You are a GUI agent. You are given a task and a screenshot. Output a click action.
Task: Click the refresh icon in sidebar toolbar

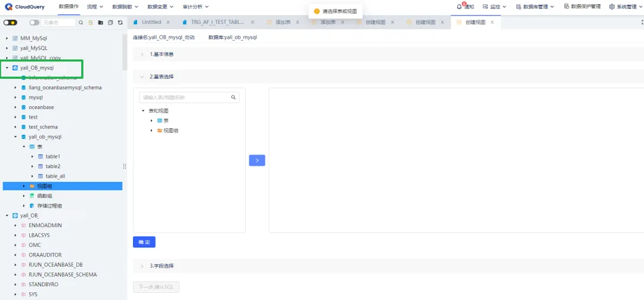[x=120, y=23]
